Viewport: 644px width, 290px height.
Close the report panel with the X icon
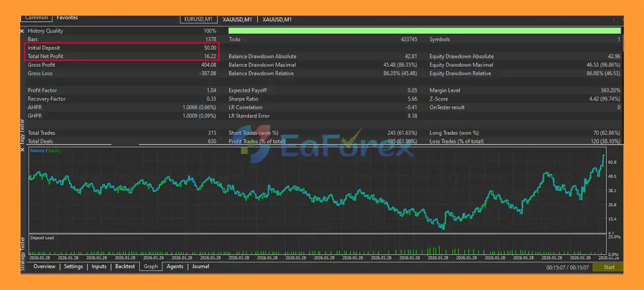coord(22,31)
